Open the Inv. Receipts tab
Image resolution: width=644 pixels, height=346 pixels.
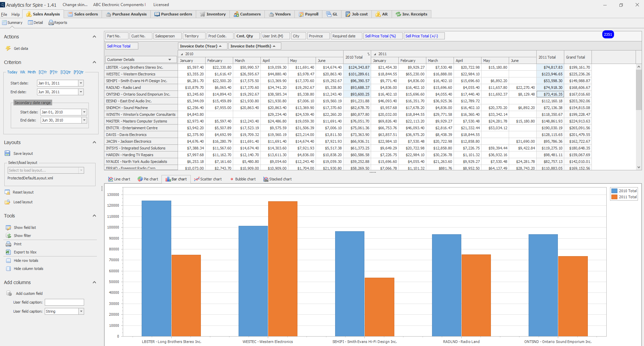[x=412, y=14]
